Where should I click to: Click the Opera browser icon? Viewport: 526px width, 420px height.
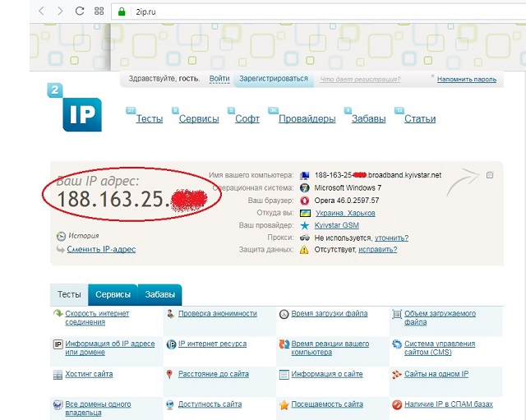point(305,201)
